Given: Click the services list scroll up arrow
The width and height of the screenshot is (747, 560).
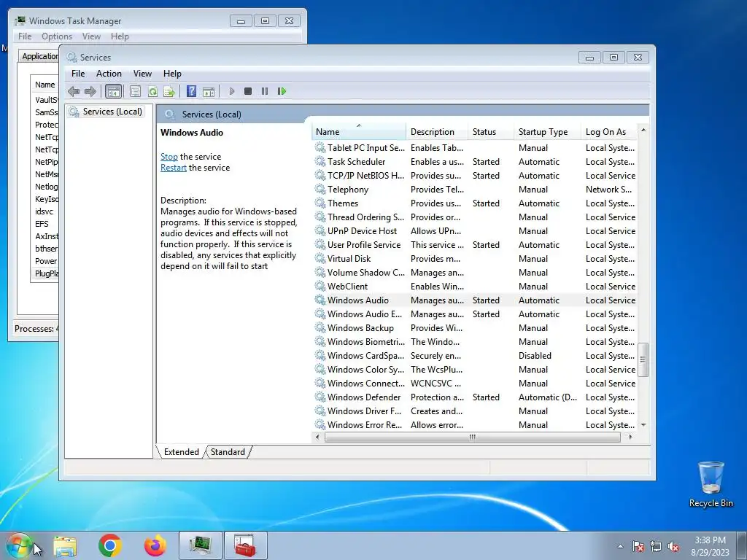Looking at the screenshot, I should click(x=643, y=130).
